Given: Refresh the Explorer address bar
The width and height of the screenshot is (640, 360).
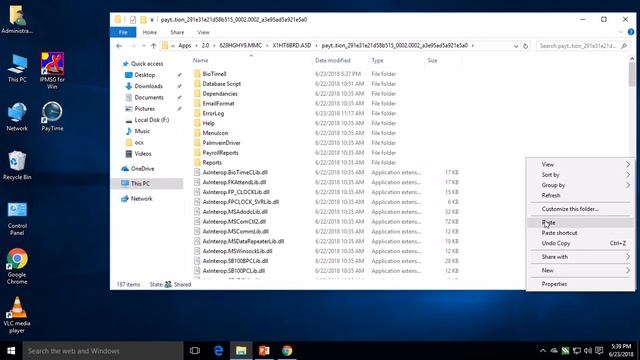Looking at the screenshot, I should (526, 46).
